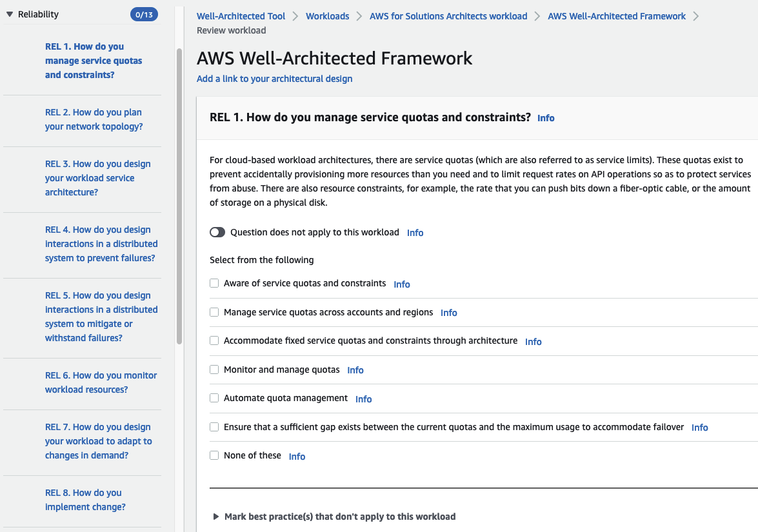Open Info for Manage service quotas across accounts

[448, 313]
